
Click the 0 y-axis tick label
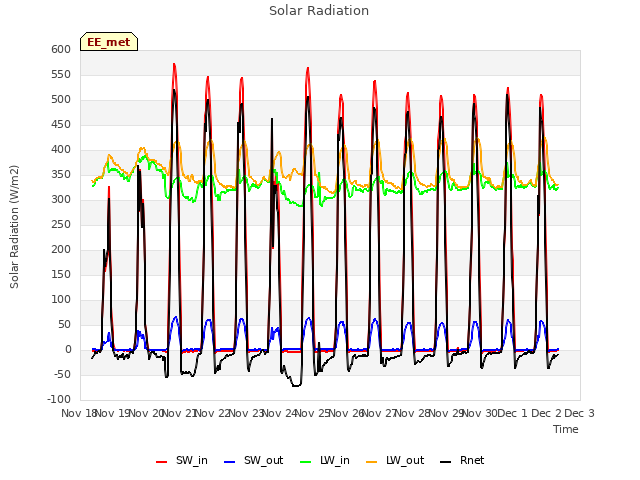(68, 349)
